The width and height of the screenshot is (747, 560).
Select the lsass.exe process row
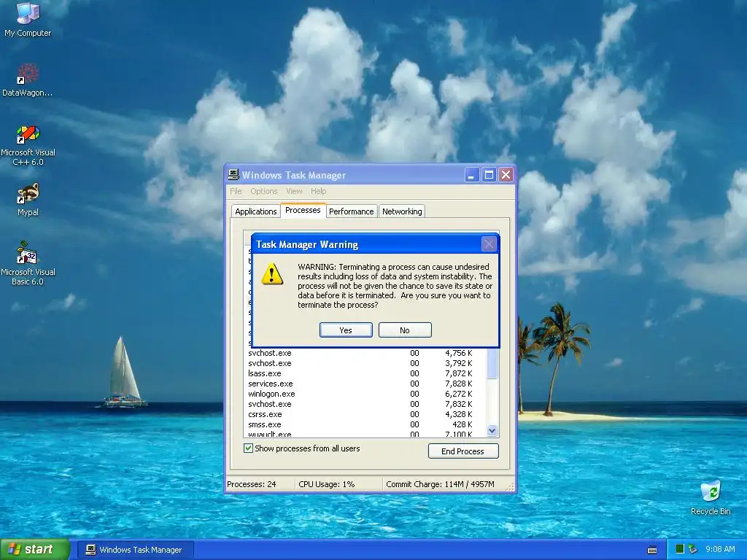coord(366,373)
